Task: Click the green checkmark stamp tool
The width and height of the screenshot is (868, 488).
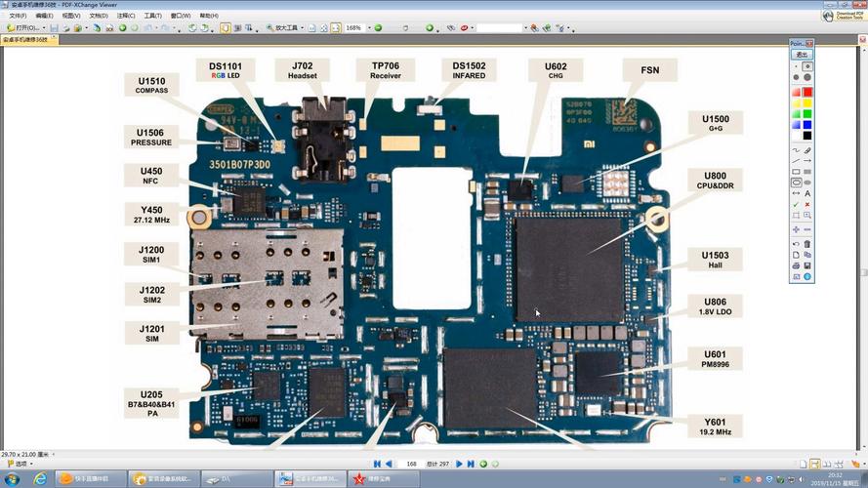Action: tap(797, 205)
